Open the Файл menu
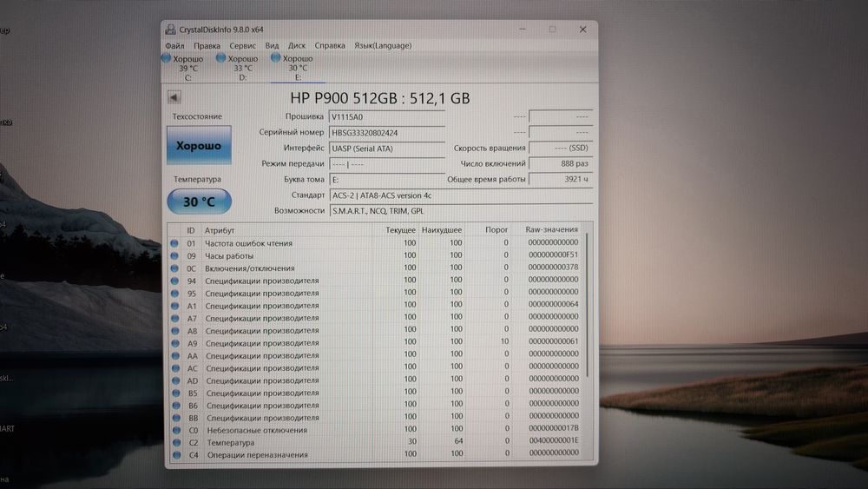The image size is (868, 489). [x=174, y=46]
